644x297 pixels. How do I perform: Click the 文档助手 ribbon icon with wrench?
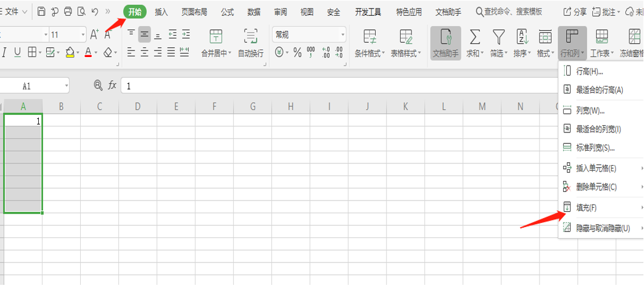coord(446,44)
